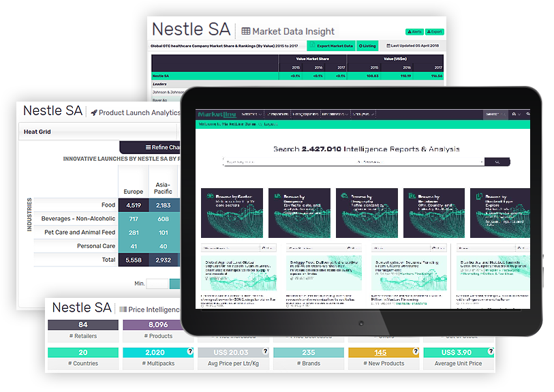Click the dark magnifier search button
The image size is (554, 392).
(497, 162)
